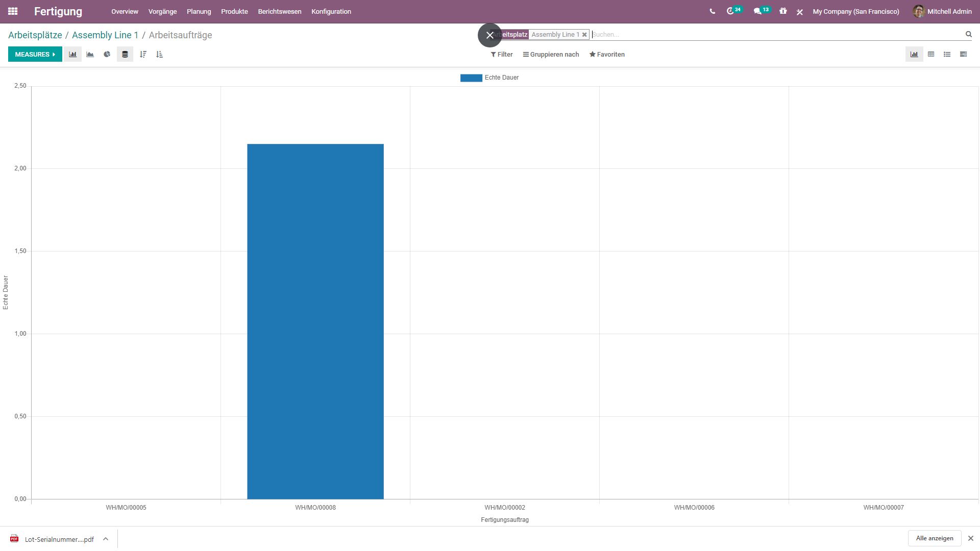Sort bars in descending order
980x551 pixels.
pyautogui.click(x=143, y=54)
